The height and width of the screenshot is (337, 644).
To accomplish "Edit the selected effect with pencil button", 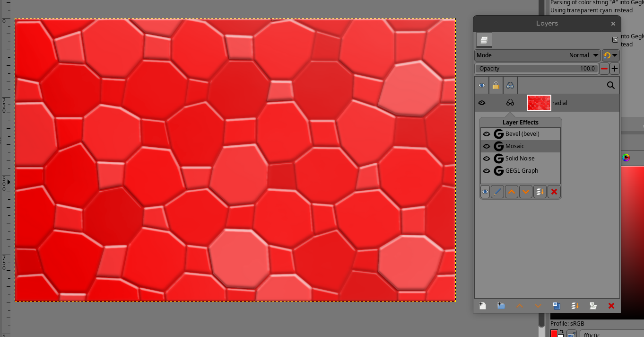I will 497,192.
